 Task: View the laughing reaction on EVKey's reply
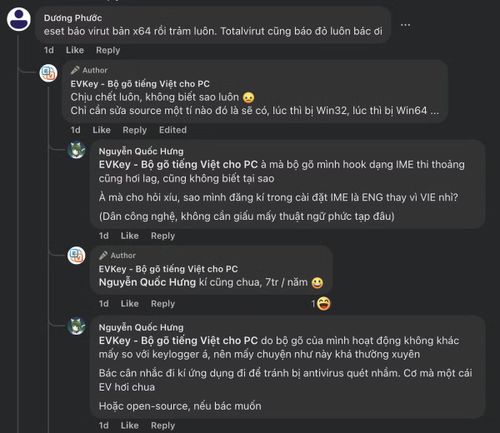tap(323, 304)
